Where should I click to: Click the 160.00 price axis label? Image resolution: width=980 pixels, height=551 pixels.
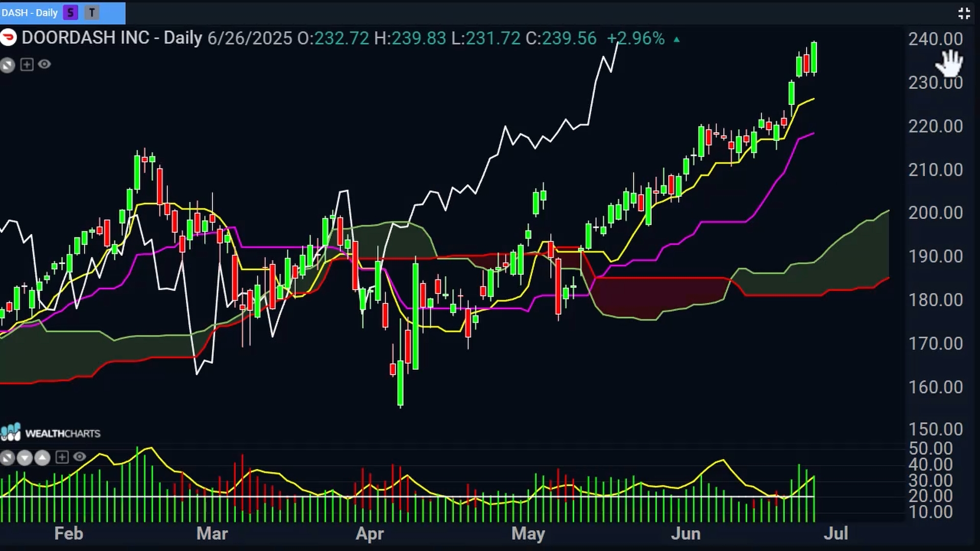point(935,387)
